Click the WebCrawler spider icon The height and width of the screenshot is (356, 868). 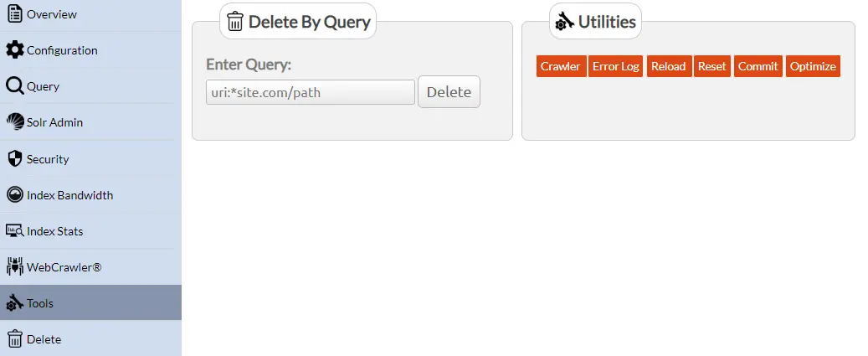(x=14, y=267)
